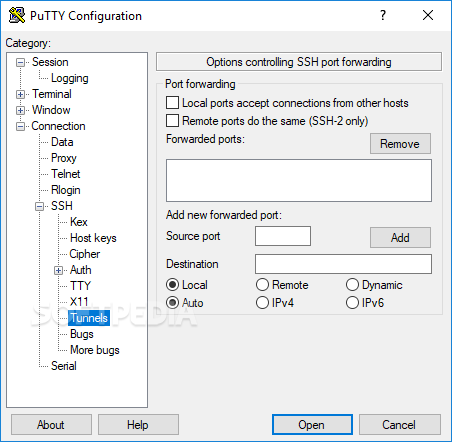Open the More bugs category
The width and height of the screenshot is (452, 442).
(95, 350)
